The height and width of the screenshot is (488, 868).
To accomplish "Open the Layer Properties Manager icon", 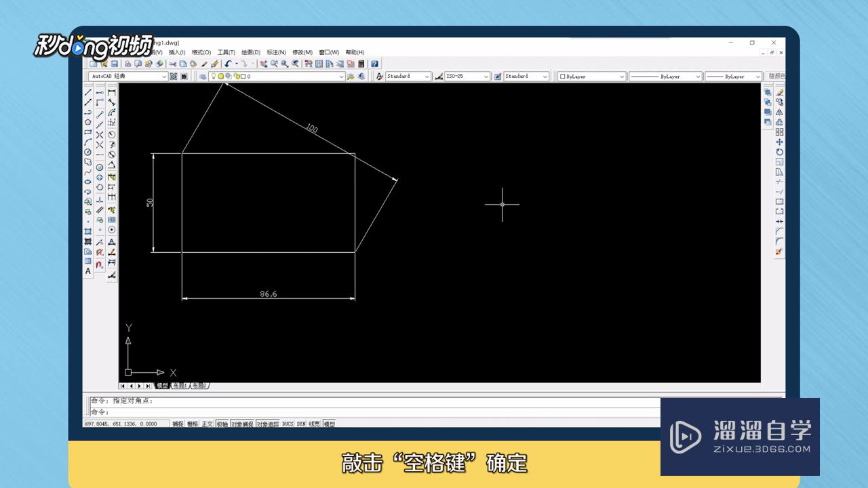I will 202,77.
